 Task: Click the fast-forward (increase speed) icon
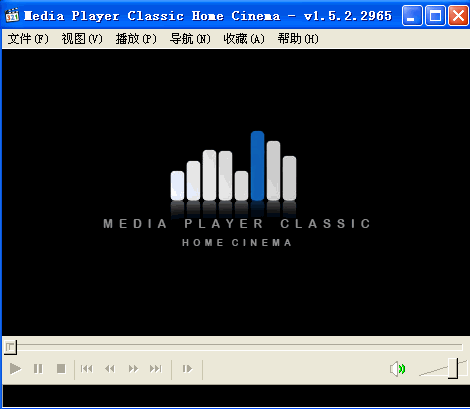[133, 369]
